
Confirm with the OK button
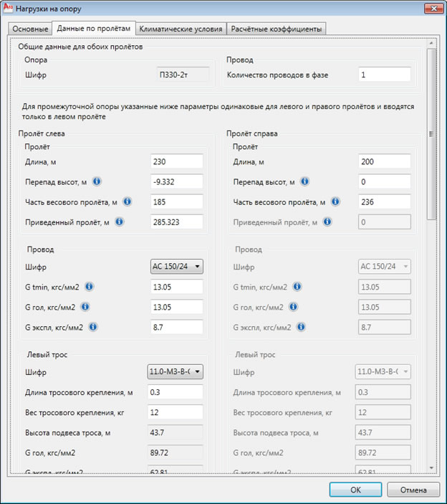(355, 490)
